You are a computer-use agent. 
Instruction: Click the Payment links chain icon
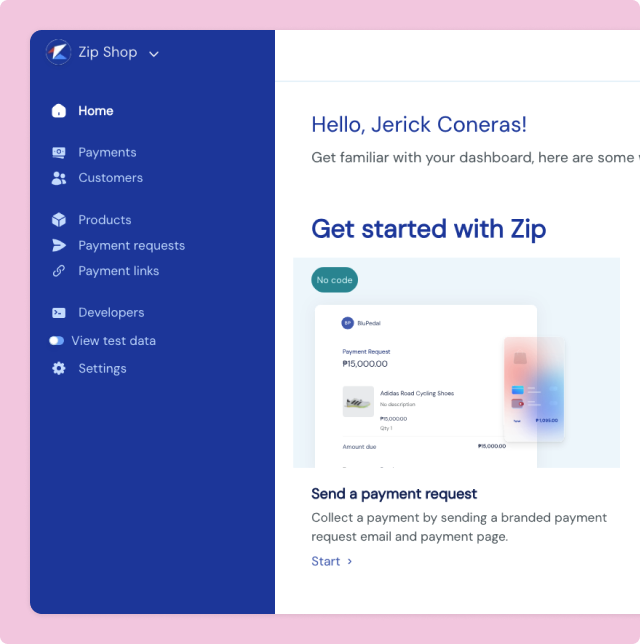pyautogui.click(x=59, y=271)
